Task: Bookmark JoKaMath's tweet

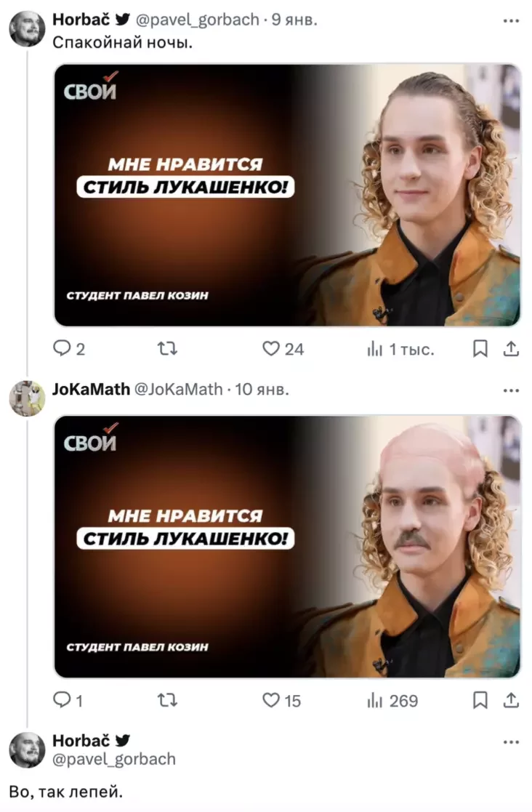Action: (x=480, y=700)
